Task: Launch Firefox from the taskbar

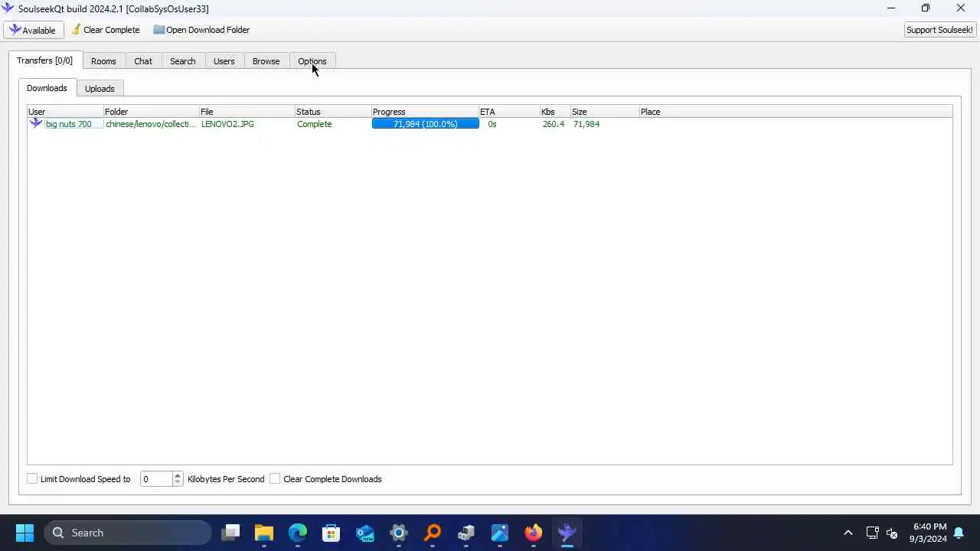Action: coord(534,533)
